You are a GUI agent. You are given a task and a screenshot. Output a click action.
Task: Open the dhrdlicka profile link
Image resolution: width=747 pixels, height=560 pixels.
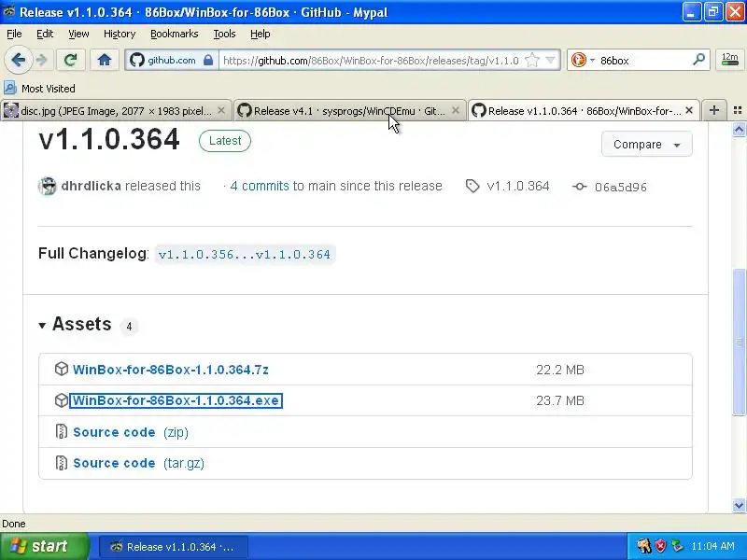[x=91, y=186]
